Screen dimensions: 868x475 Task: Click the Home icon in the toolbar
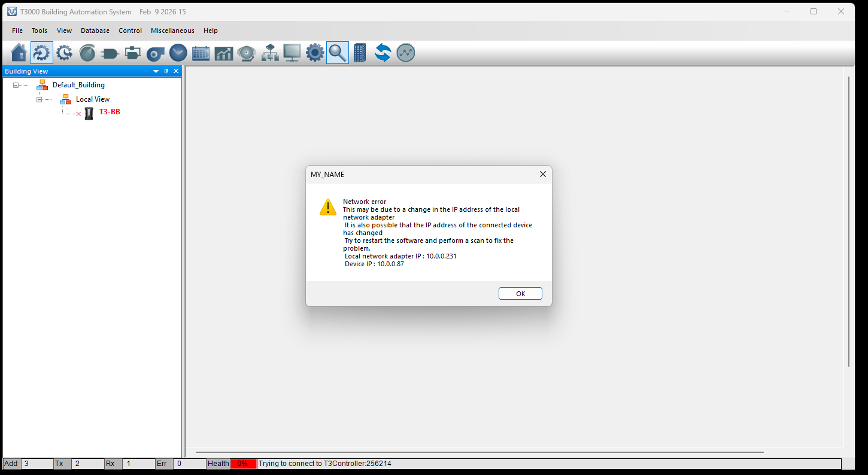pyautogui.click(x=19, y=53)
